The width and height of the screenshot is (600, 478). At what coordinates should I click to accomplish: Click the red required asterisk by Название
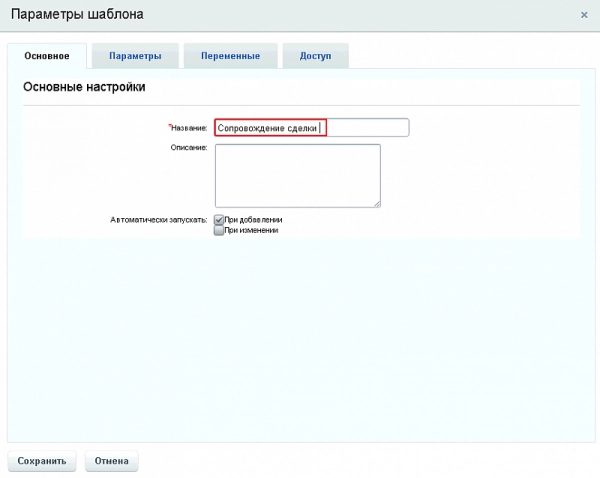pos(169,126)
